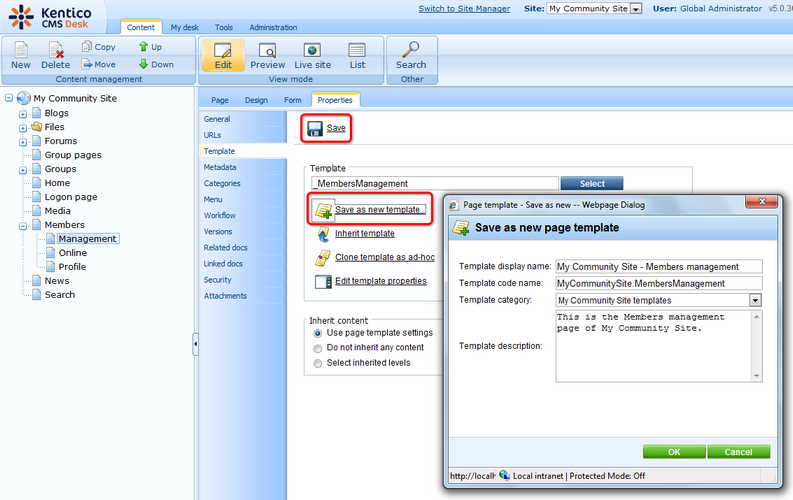
Task: Click the Delete document icon
Action: [55, 49]
